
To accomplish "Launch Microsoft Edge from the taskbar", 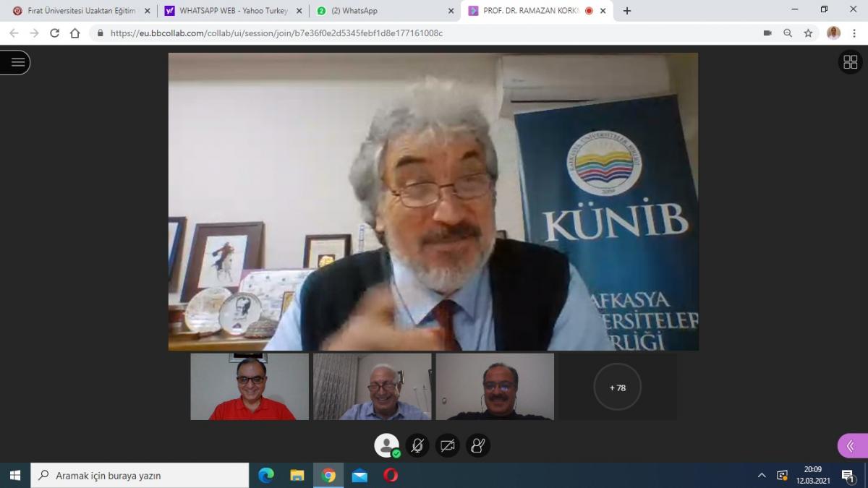I will click(x=266, y=475).
